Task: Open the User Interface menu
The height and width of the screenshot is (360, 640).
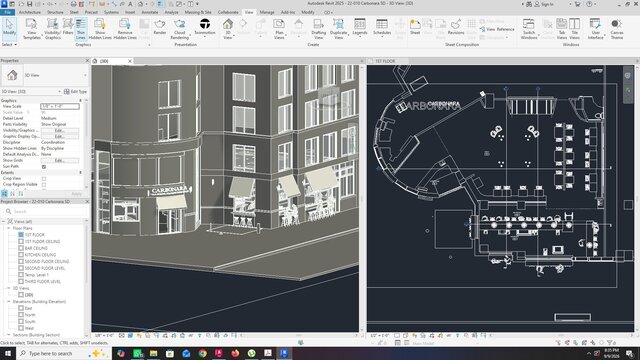Action: 595,29
